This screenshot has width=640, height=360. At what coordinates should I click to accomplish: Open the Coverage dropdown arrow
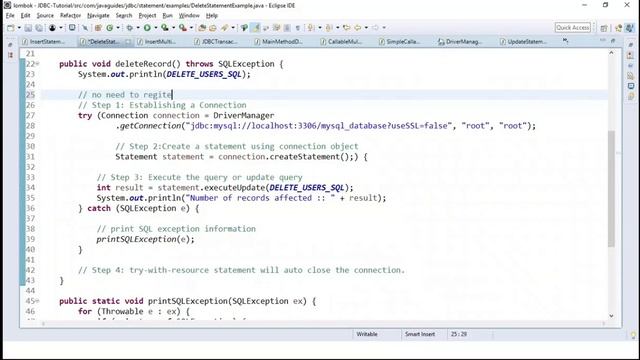pos(173,28)
